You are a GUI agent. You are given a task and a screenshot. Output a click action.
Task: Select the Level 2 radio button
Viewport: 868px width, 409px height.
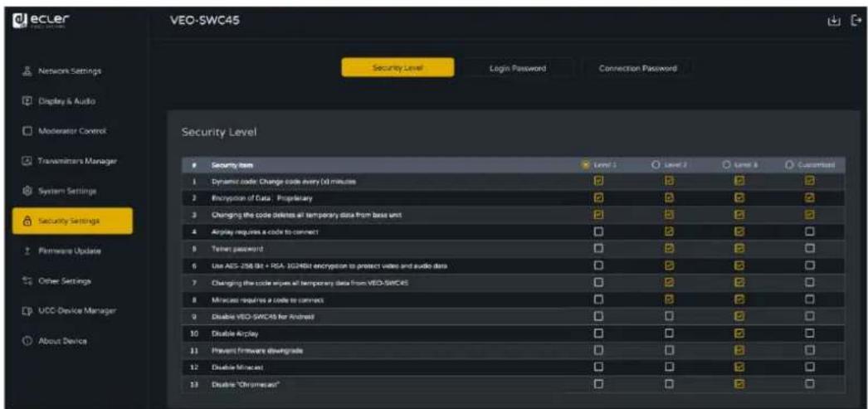pyautogui.click(x=656, y=164)
